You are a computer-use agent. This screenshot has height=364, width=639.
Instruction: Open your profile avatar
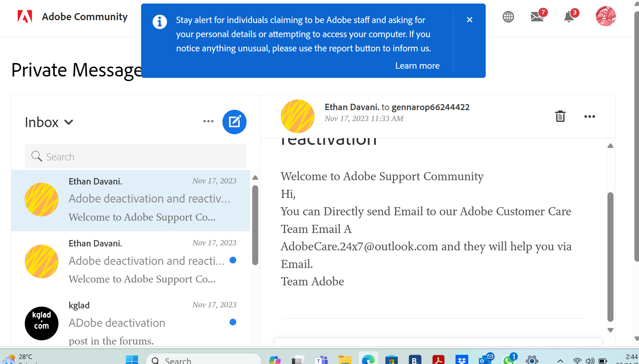point(606,16)
